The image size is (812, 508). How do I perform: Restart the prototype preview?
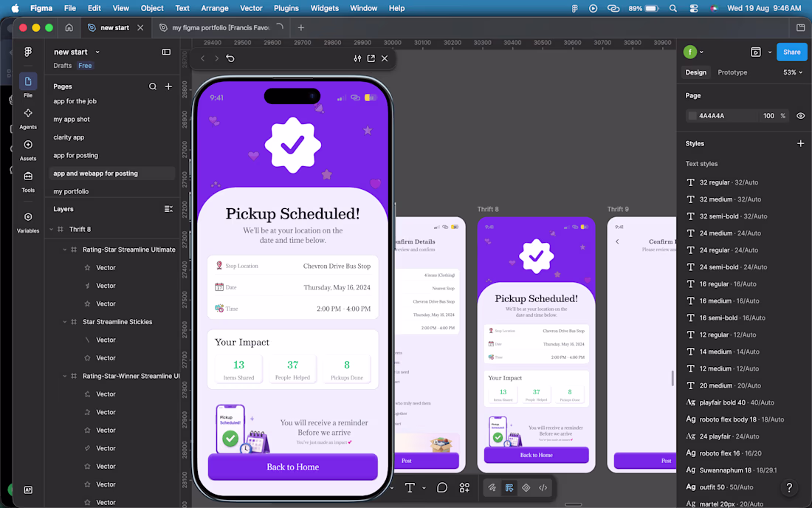230,58
